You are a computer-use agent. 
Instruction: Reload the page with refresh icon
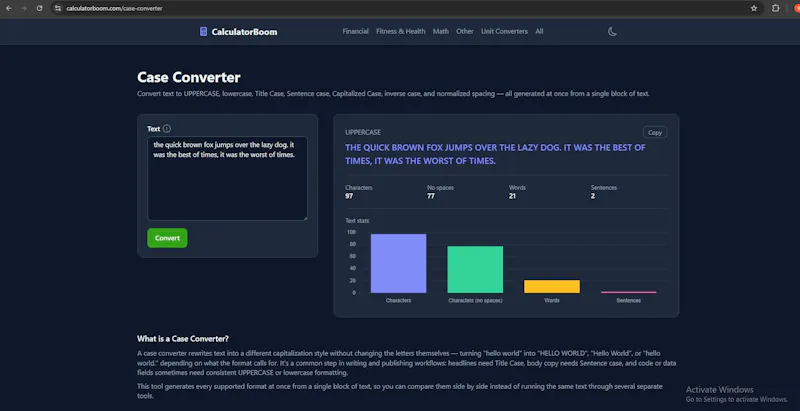(x=39, y=8)
